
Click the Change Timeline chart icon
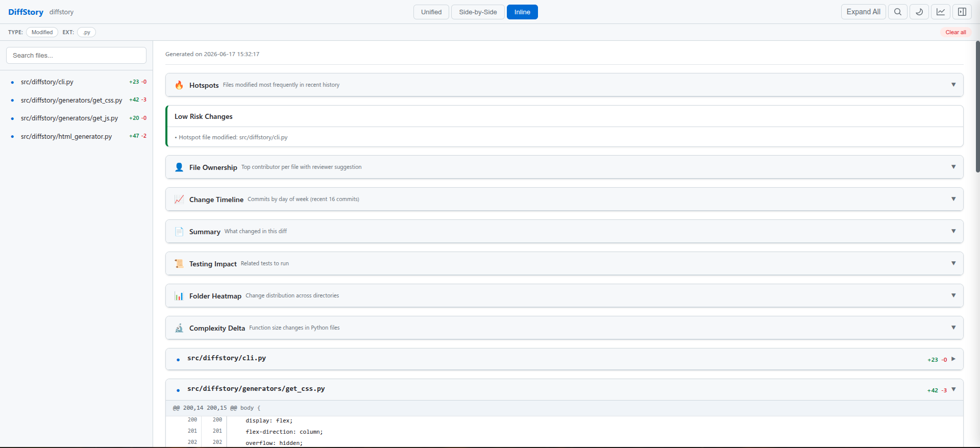[x=179, y=200]
